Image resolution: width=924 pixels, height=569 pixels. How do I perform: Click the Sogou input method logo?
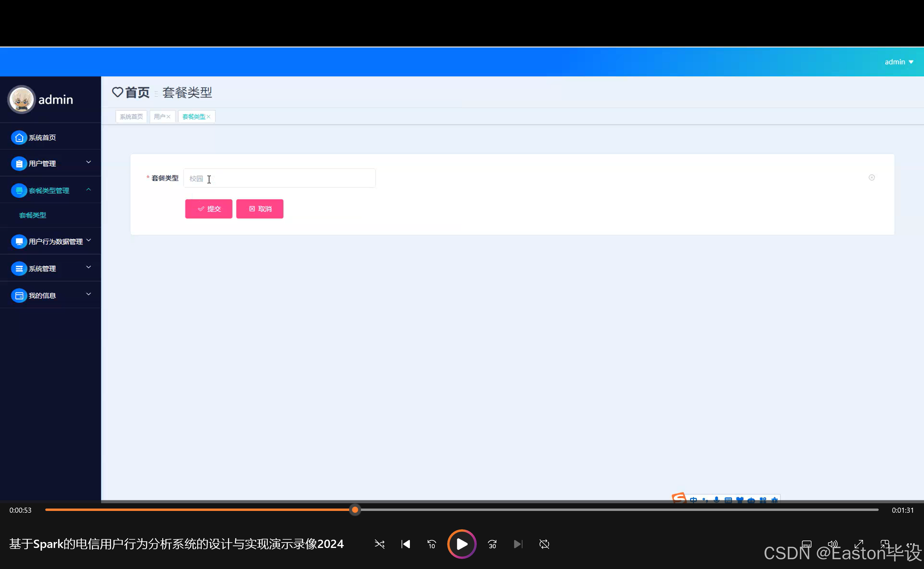tap(679, 498)
